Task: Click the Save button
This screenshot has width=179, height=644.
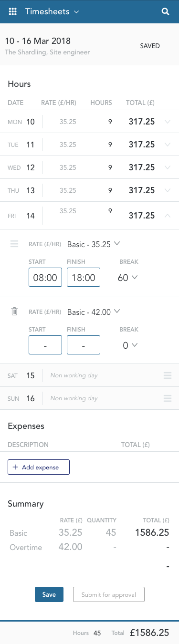Action: (x=49, y=594)
